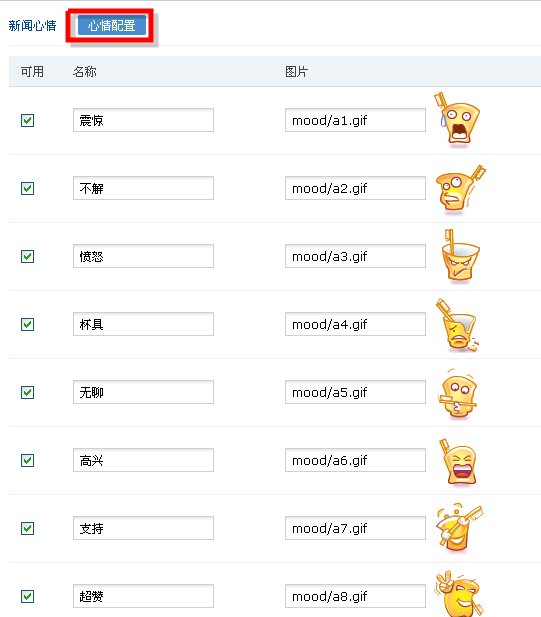Focus the 不解 name input field
Image resolution: width=541 pixels, height=617 pixels.
click(x=143, y=188)
